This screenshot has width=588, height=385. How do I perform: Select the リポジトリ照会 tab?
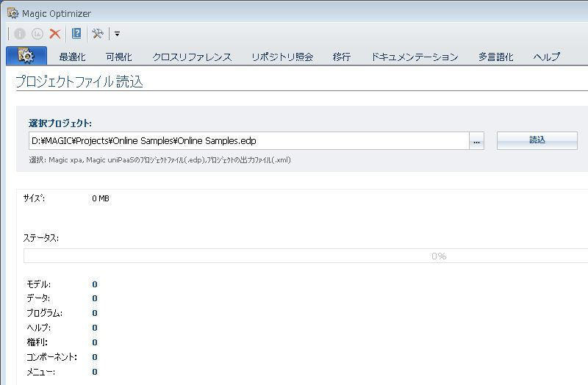tap(282, 57)
